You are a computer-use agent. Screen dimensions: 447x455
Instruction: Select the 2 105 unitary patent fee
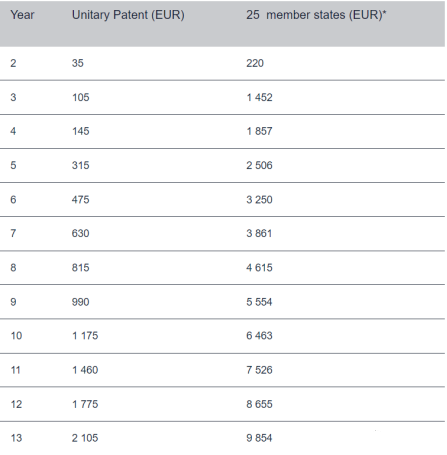point(85,438)
